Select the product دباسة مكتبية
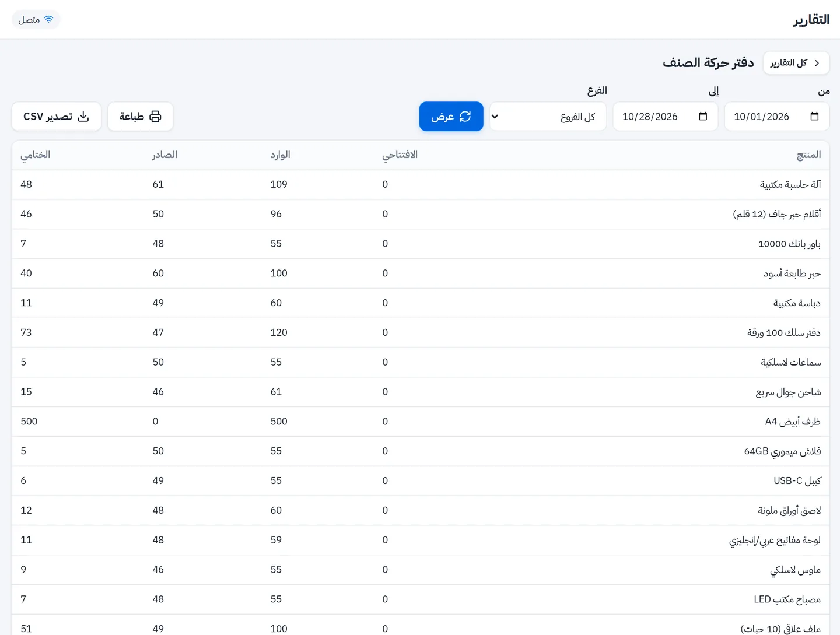The height and width of the screenshot is (635, 840). 421,303
